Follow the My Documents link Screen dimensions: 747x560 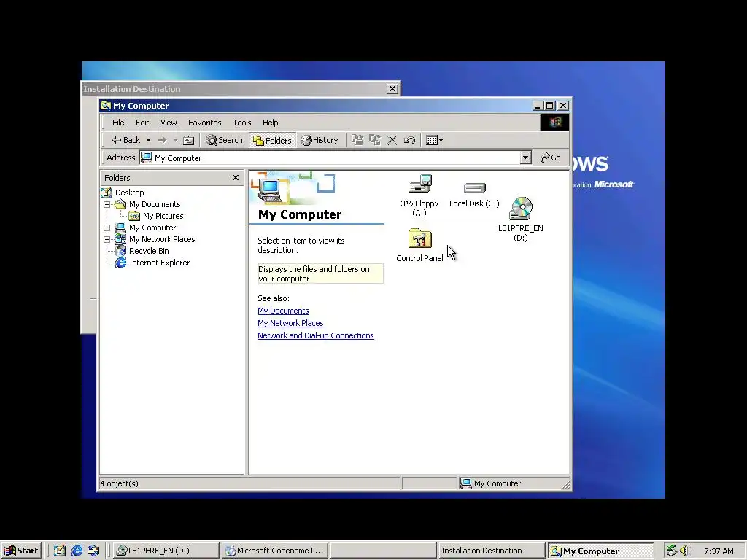pyautogui.click(x=284, y=311)
